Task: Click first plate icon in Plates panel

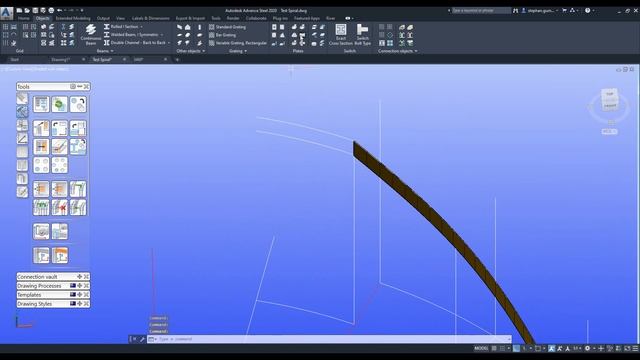Action: click(274, 27)
